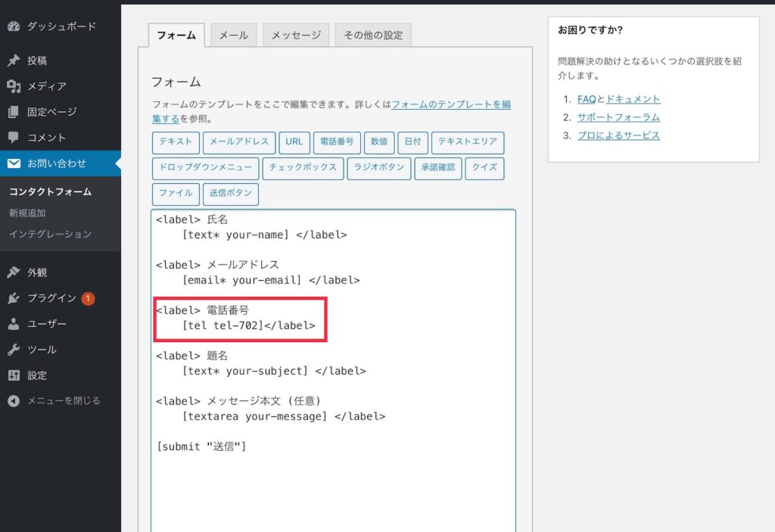Add the 承諾確認 acceptance tag
The width and height of the screenshot is (775, 532).
(438, 168)
